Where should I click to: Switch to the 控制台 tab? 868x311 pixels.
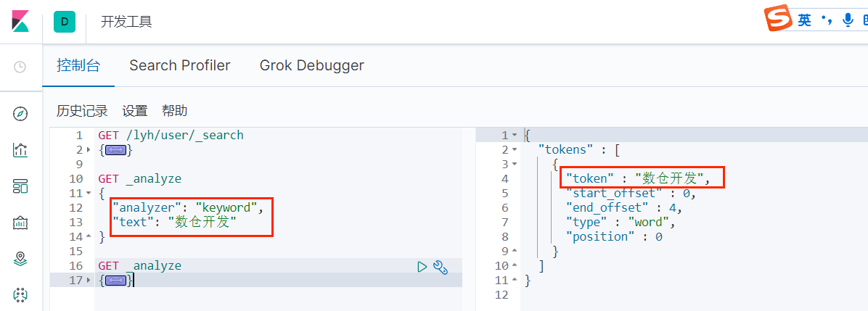[78, 65]
